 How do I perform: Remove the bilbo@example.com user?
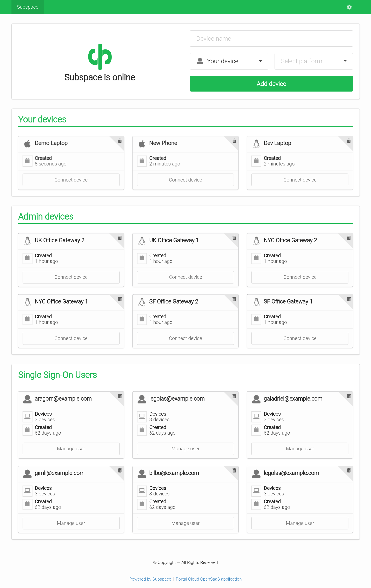pyautogui.click(x=234, y=470)
